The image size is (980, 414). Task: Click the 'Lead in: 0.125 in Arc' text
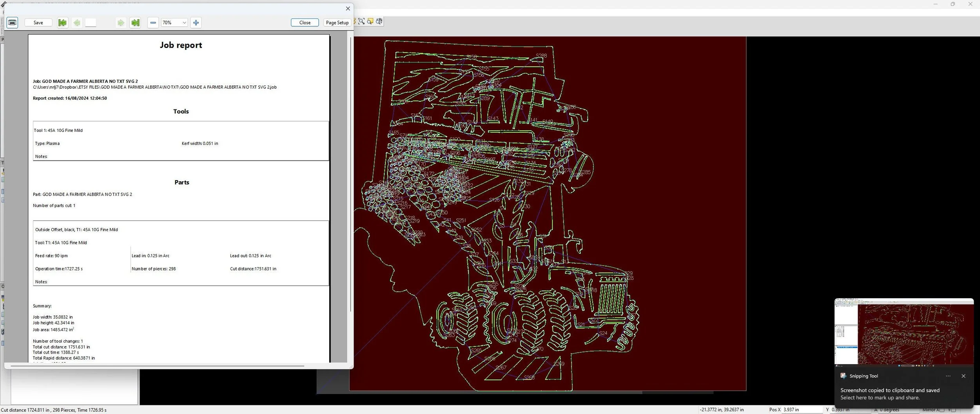tap(151, 255)
